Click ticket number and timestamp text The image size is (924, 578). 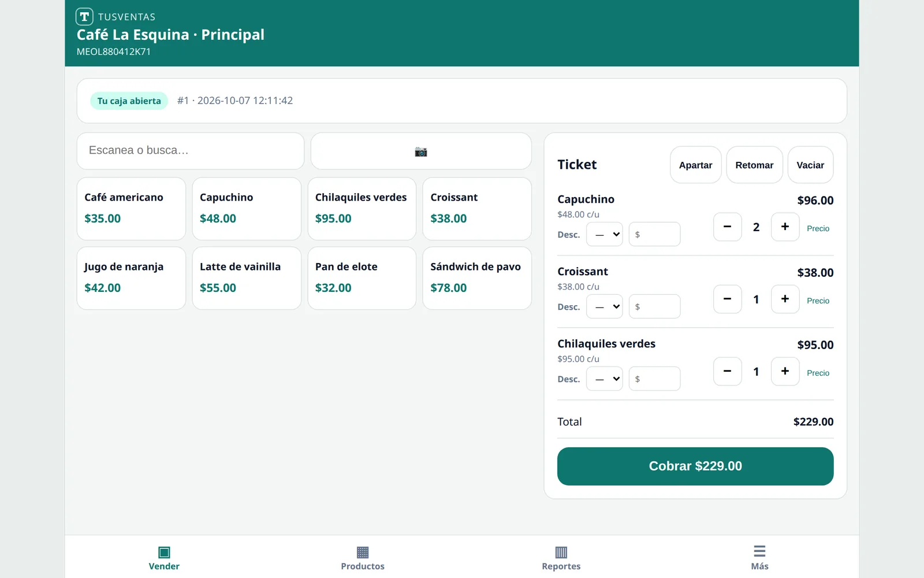[x=235, y=101]
